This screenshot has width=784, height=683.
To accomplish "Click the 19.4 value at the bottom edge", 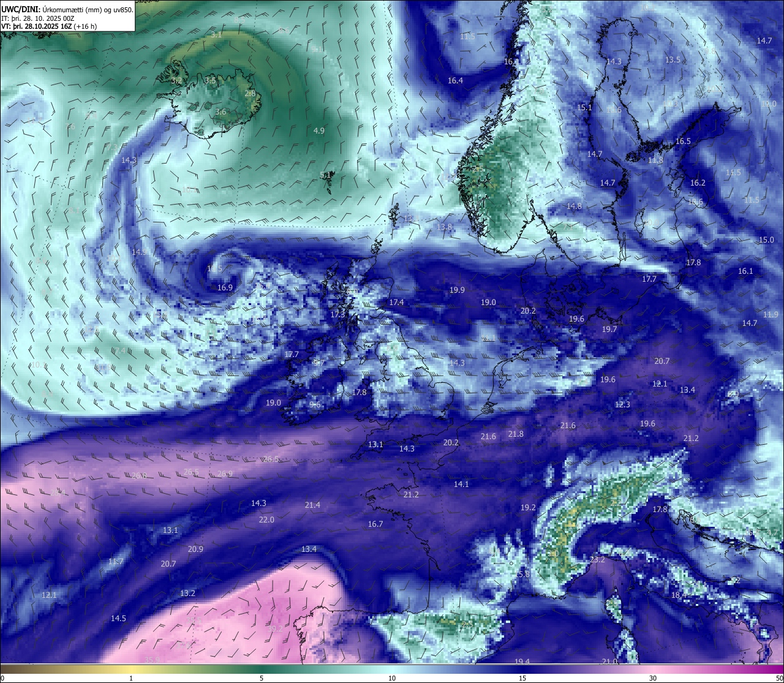I will 522,662.
